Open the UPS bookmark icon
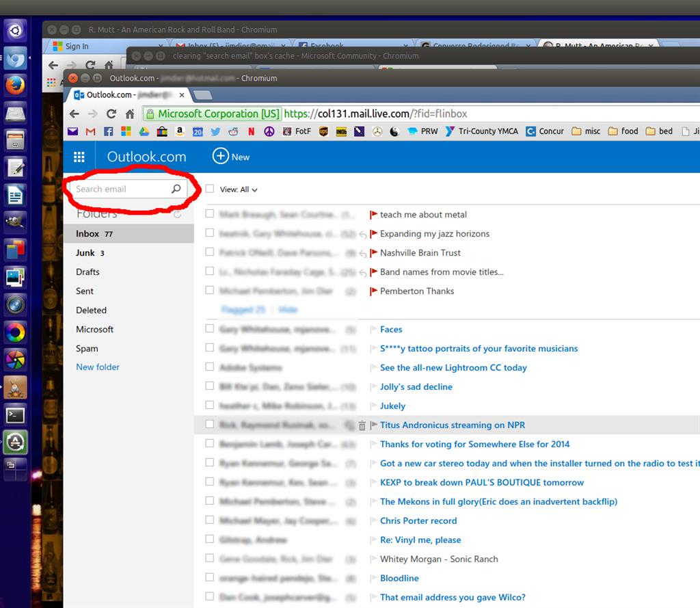This screenshot has width=700, height=608. coord(323,131)
